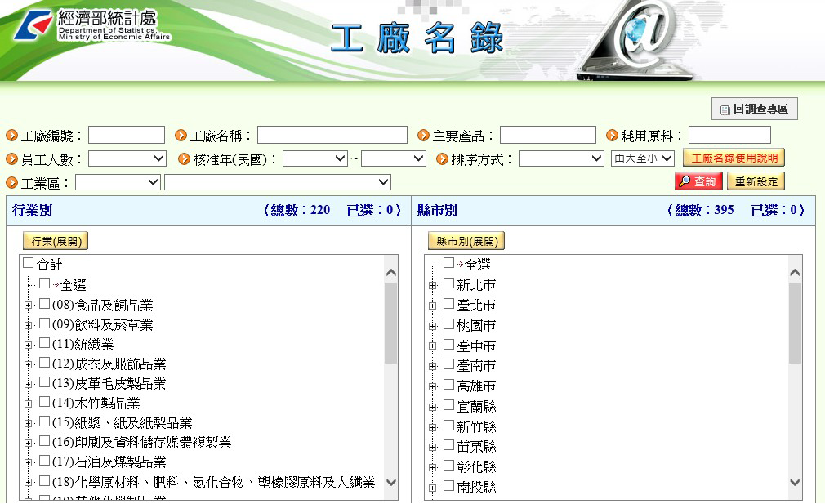The image size is (825, 504).
Task: Click the orange arrow icon beside 主要產品
Action: (x=424, y=136)
